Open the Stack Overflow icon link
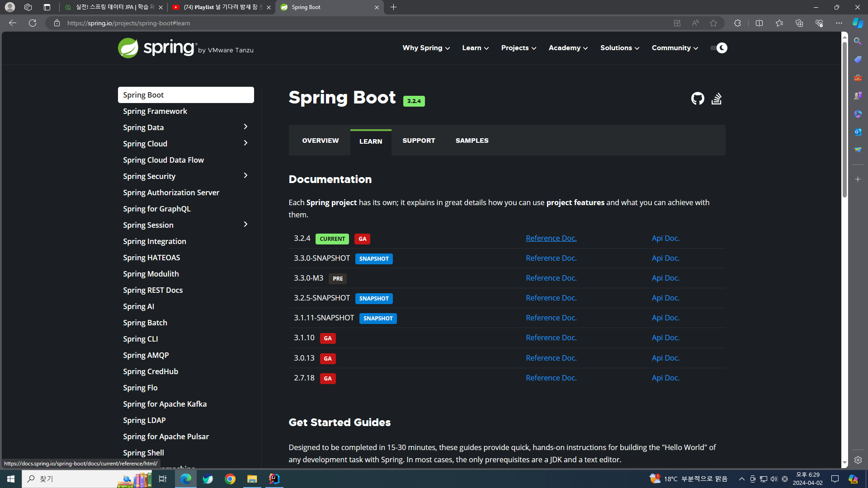The image size is (868, 488). tap(717, 99)
